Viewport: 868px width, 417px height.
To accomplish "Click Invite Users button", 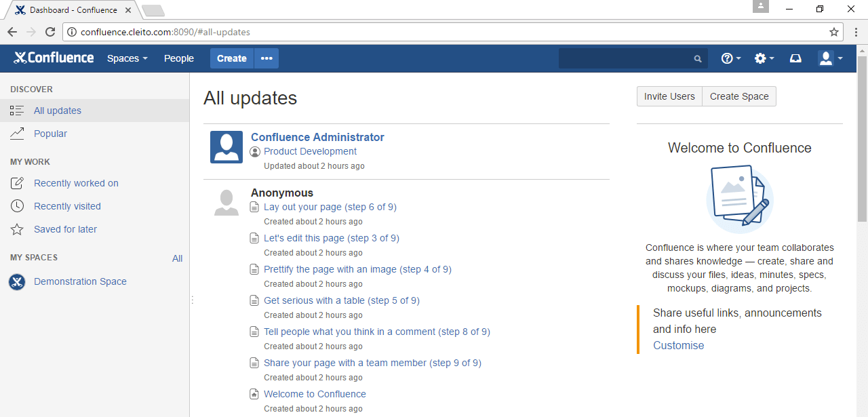I will pyautogui.click(x=669, y=96).
